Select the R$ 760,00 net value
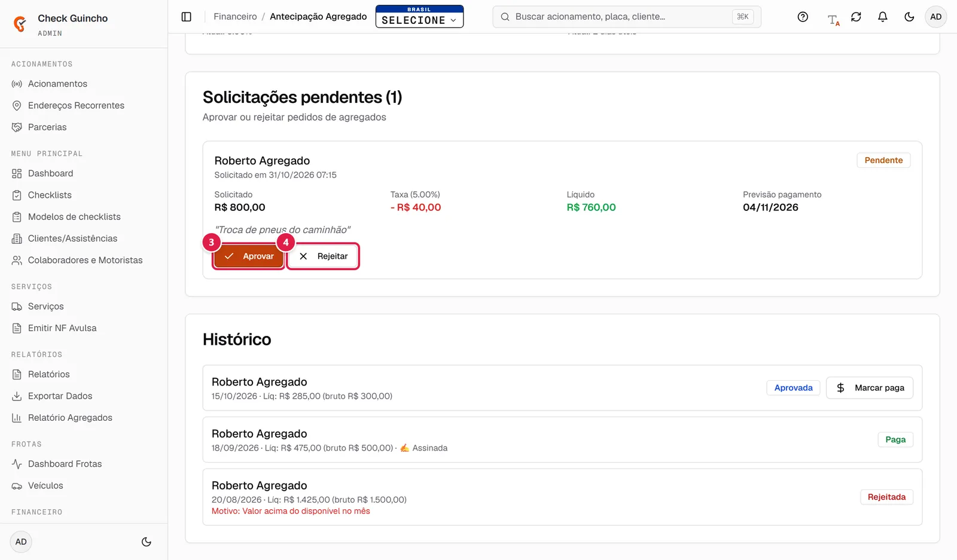957x560 pixels. [591, 207]
